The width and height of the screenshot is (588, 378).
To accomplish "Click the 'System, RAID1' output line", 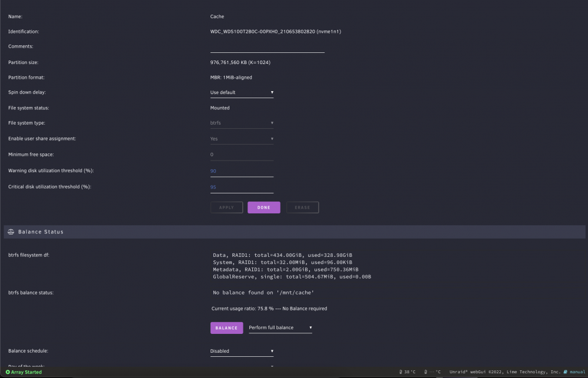I will (282, 262).
